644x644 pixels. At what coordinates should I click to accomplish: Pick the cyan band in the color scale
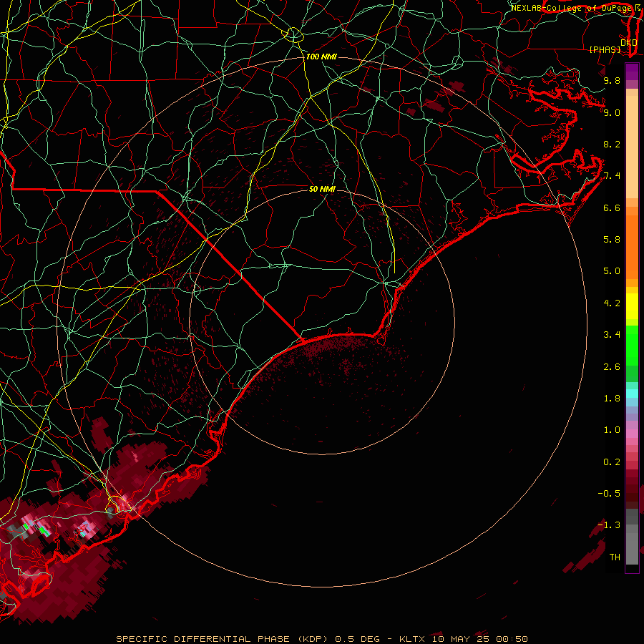tap(632, 394)
